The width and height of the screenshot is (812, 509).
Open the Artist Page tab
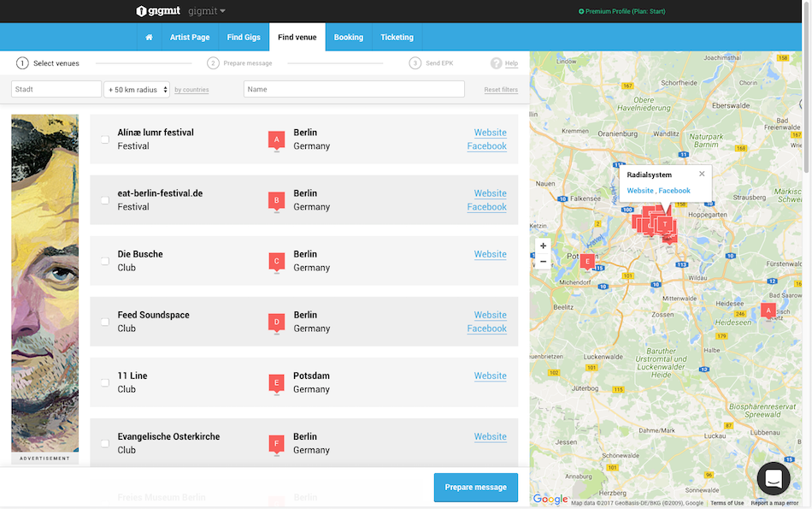pyautogui.click(x=190, y=38)
